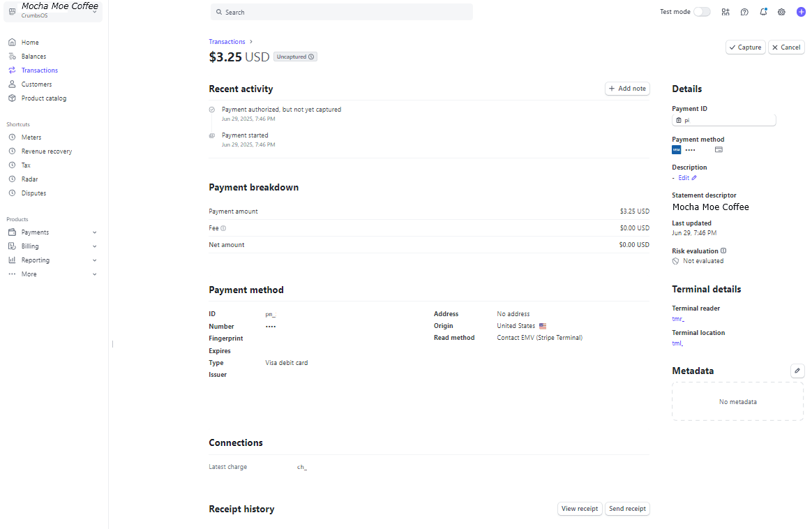Click the purple plus create button
The image size is (812, 529).
[x=801, y=12]
